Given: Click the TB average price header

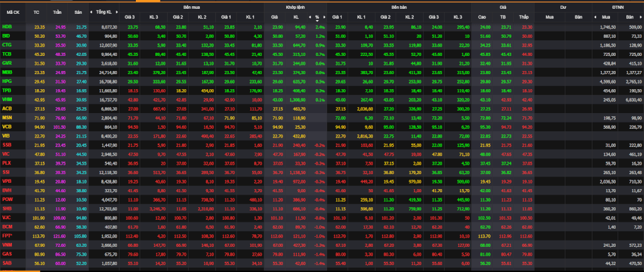Looking at the screenshot, I should click(502, 17).
